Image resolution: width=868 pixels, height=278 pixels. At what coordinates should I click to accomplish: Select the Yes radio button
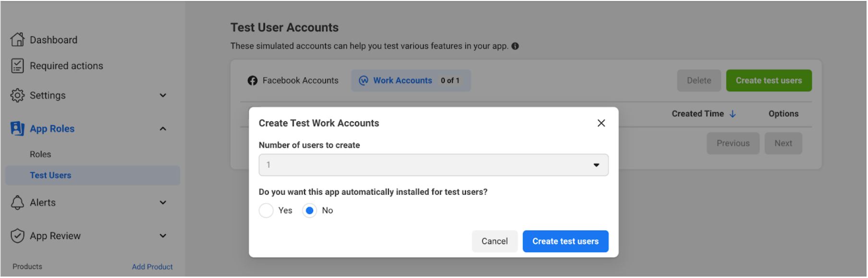[x=266, y=211]
